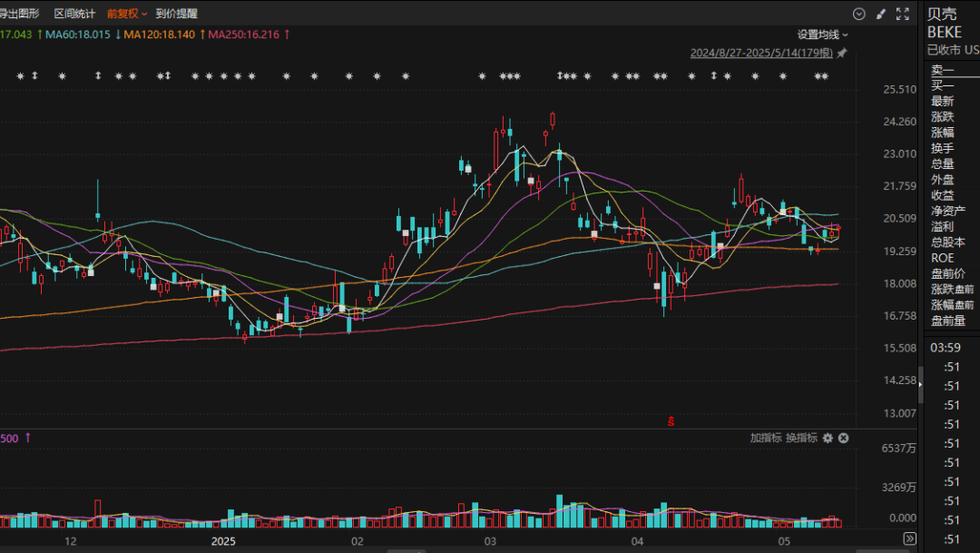Click the MA60:18.015 label
Viewport: 980px width, 553px height.
click(77, 35)
